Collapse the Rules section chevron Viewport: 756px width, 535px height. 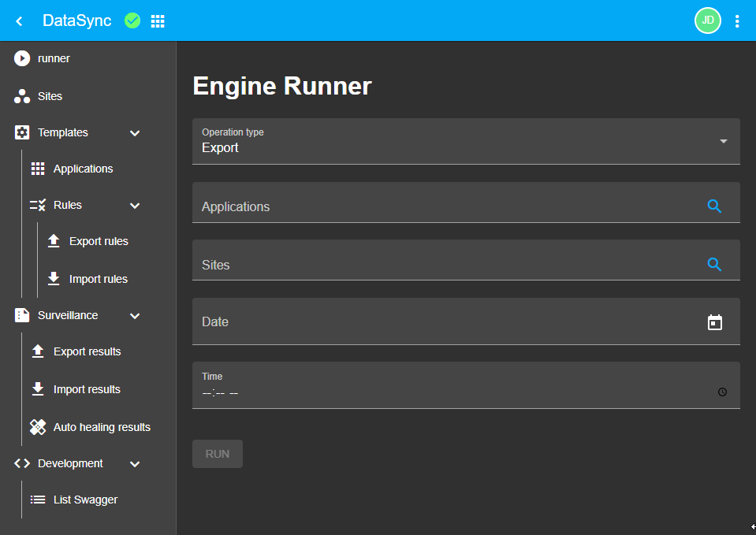pos(135,206)
